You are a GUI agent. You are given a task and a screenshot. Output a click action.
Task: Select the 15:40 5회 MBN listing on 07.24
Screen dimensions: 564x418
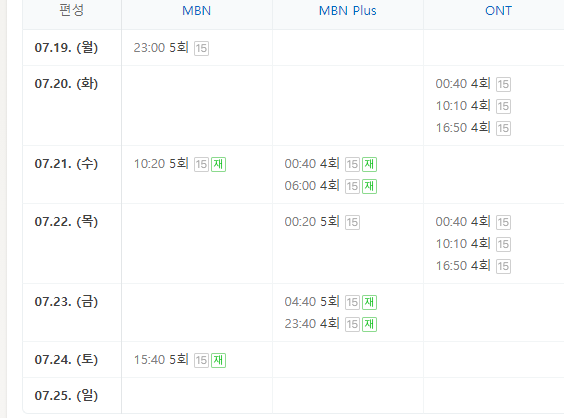pyautogui.click(x=161, y=359)
